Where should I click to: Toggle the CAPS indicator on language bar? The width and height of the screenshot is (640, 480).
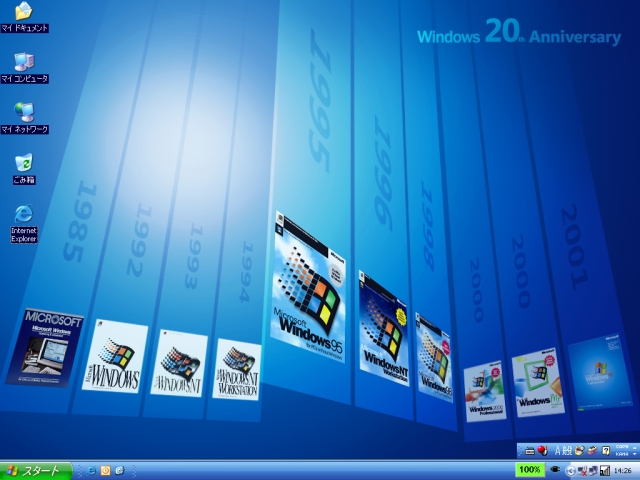(622, 447)
